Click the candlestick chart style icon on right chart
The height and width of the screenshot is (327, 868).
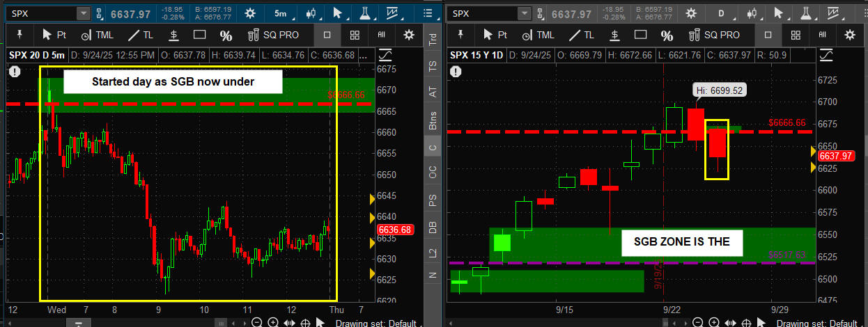tap(751, 13)
